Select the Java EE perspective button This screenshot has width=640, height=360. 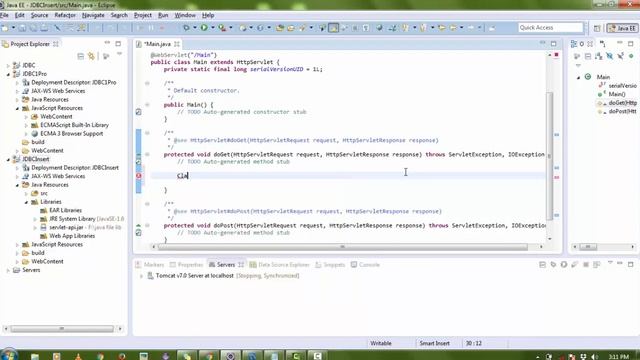[x=622, y=28]
